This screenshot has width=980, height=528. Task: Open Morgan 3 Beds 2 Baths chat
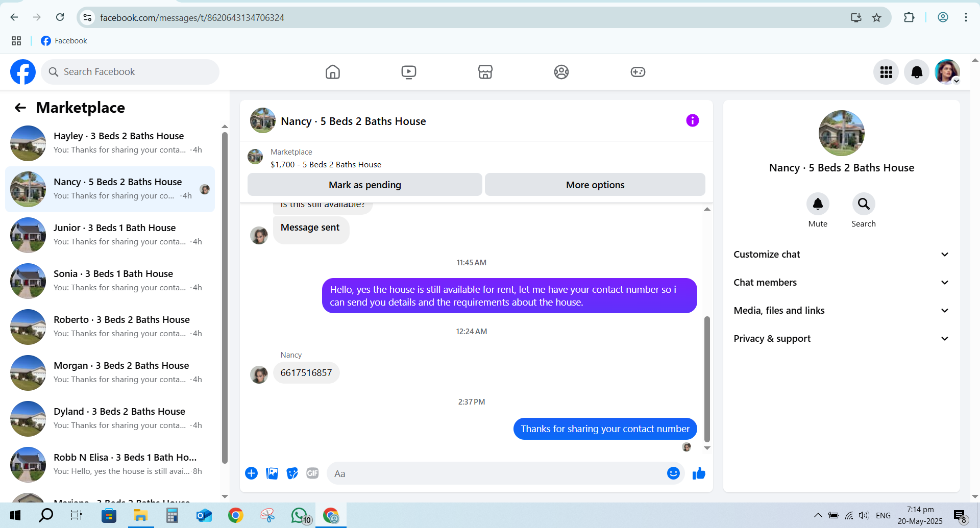(110, 373)
